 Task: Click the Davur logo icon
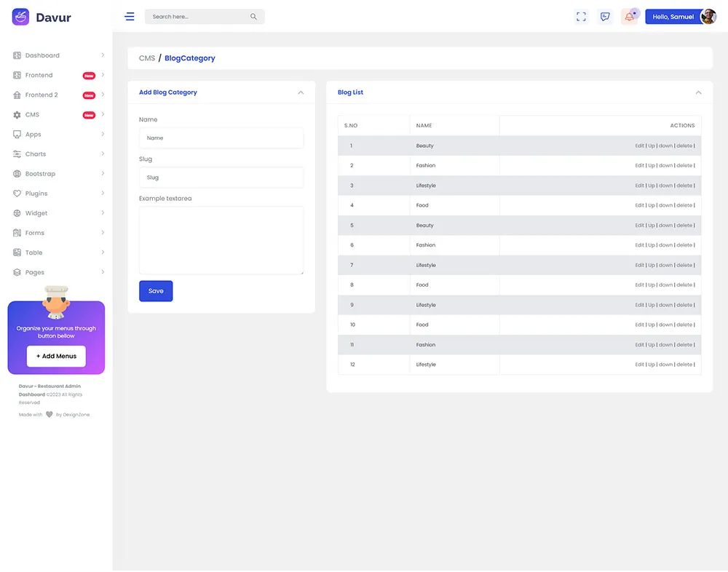(x=20, y=17)
